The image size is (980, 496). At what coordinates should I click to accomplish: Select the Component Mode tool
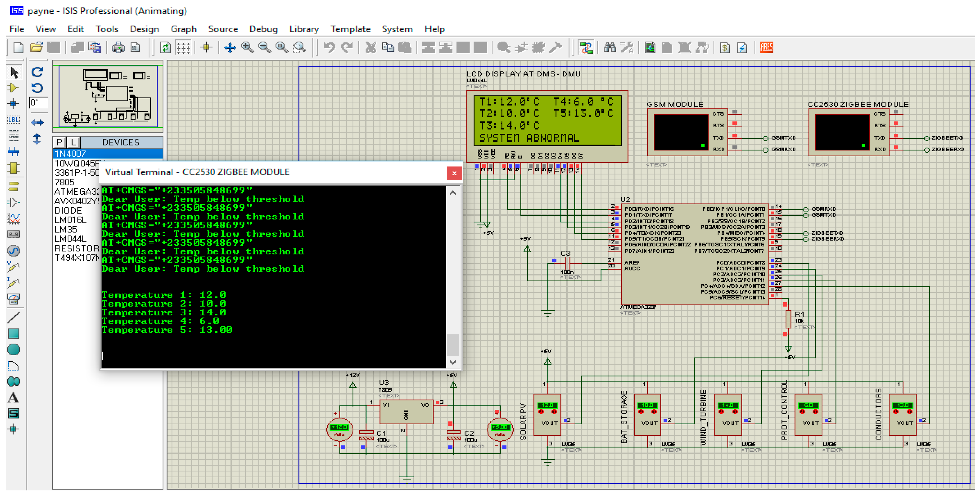(13, 88)
